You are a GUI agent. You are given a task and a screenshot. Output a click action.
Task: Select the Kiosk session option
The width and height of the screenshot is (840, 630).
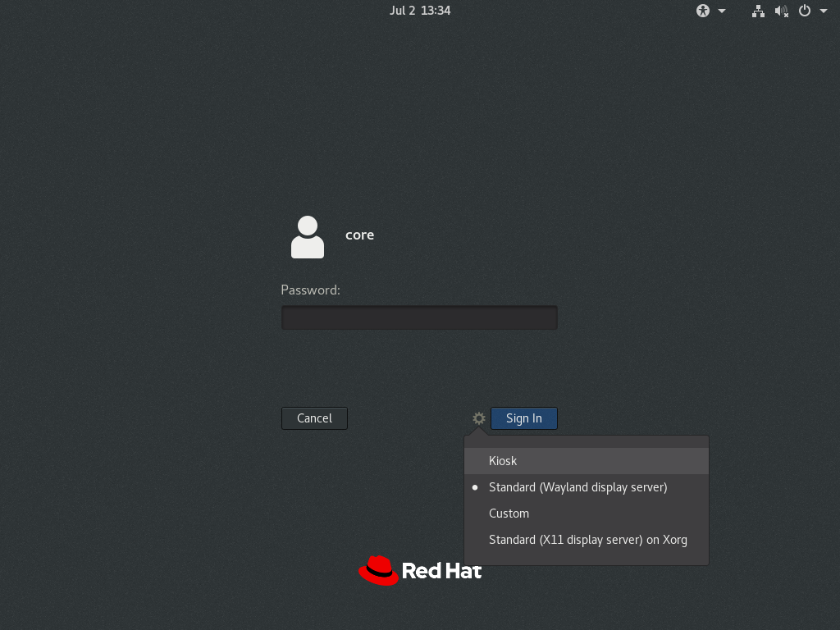click(x=503, y=461)
